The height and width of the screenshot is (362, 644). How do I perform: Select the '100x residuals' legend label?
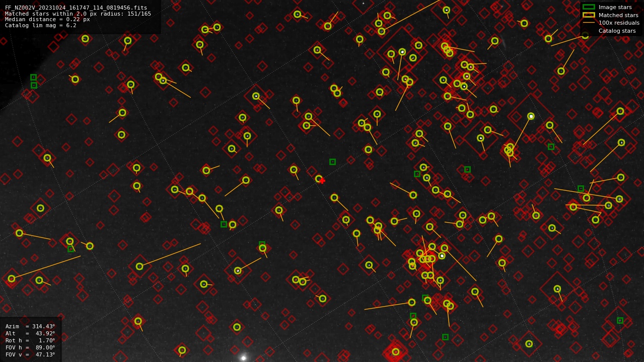[x=619, y=23]
